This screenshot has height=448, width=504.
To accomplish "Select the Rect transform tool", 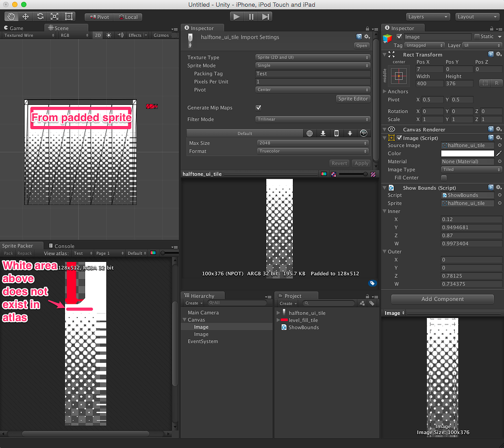I will pos(69,16).
